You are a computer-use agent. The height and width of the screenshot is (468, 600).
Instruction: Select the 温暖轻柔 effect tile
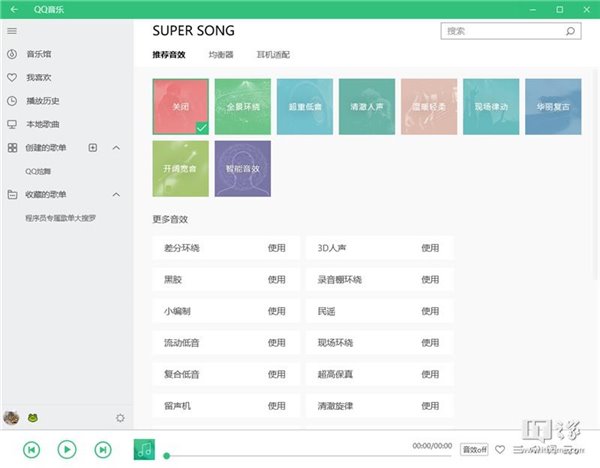(429, 107)
